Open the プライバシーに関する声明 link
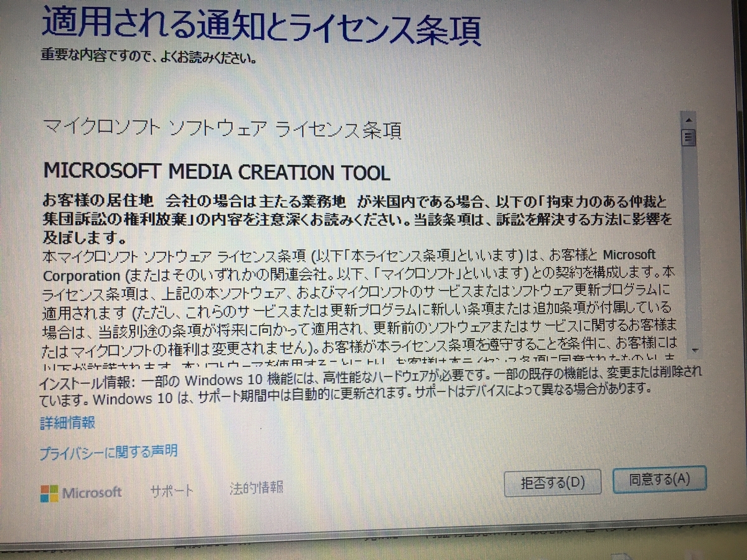 pos(109,452)
